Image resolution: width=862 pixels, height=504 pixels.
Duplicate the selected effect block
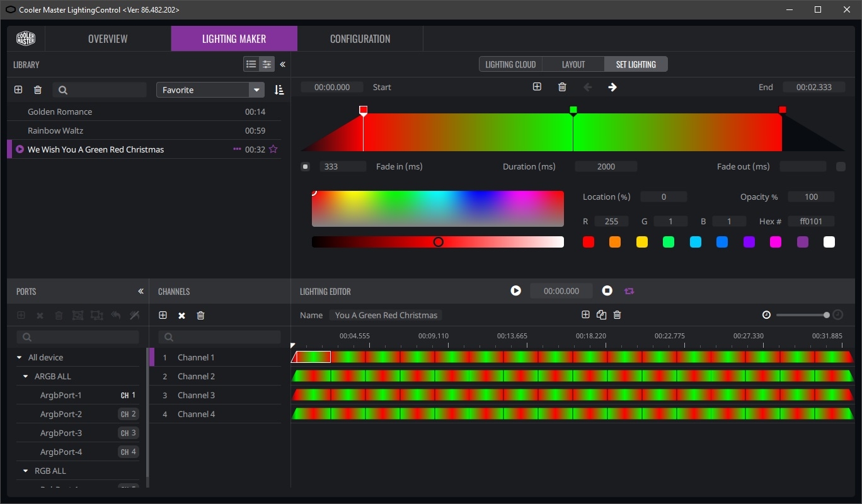click(601, 314)
